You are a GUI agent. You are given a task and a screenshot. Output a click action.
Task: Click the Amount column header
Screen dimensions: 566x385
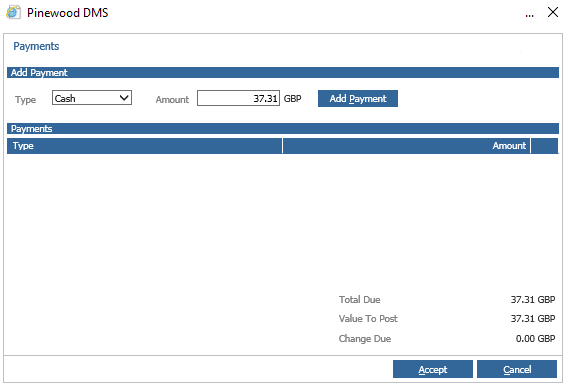(406, 146)
